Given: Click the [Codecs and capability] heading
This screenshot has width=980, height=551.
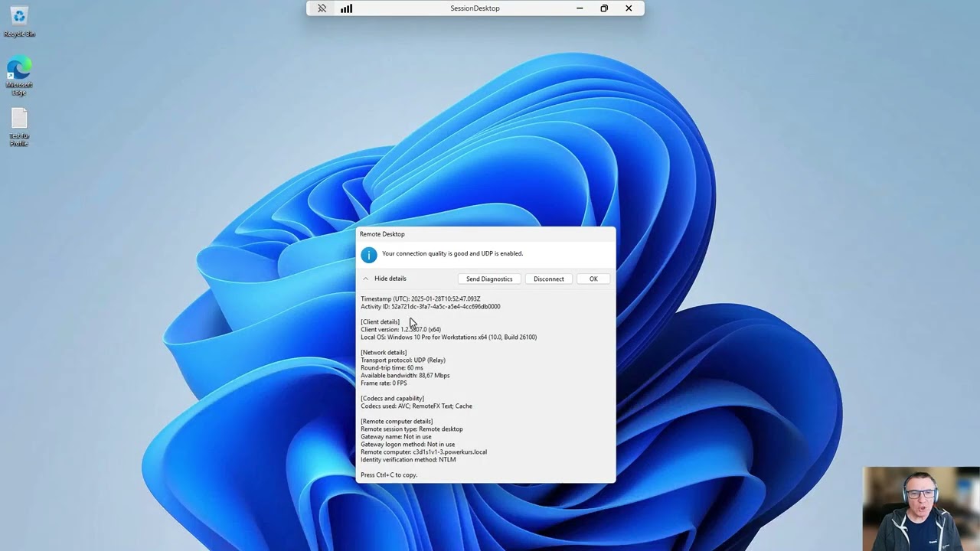Looking at the screenshot, I should tap(392, 398).
